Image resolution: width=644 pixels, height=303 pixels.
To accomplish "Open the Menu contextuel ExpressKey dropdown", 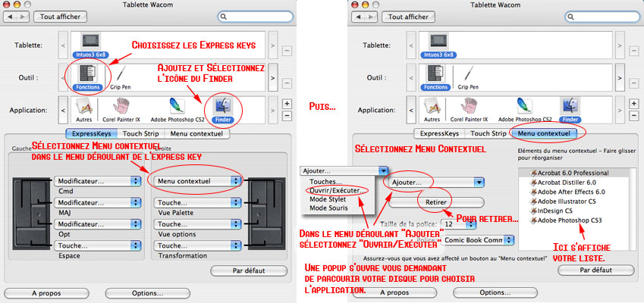I will point(199,181).
